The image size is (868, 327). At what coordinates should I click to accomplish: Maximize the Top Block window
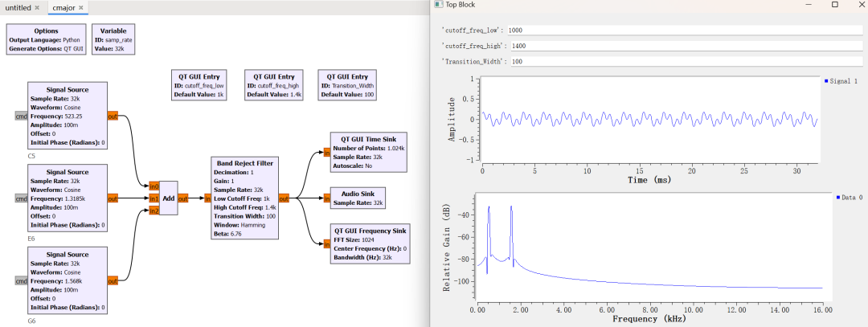(835, 5)
